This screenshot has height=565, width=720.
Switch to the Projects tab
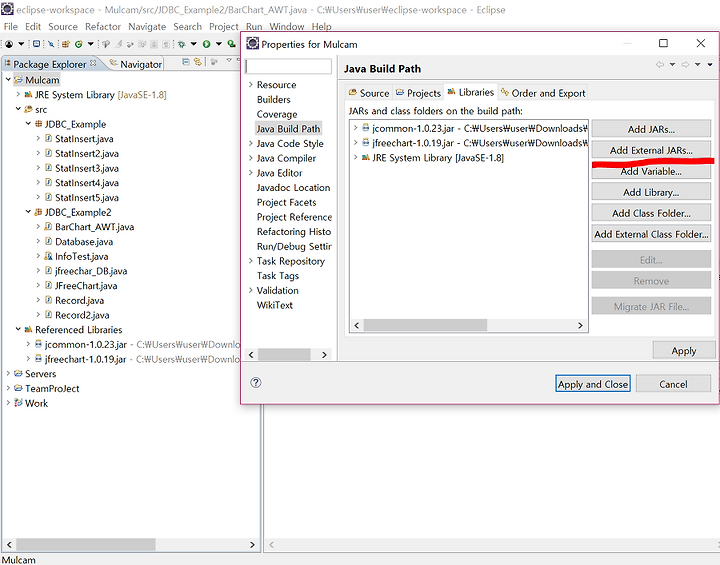[418, 93]
